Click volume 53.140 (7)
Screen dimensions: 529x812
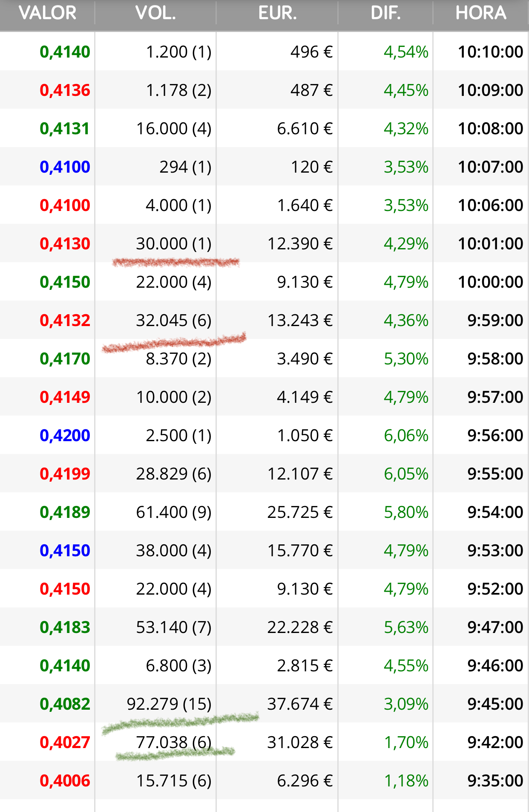174,627
